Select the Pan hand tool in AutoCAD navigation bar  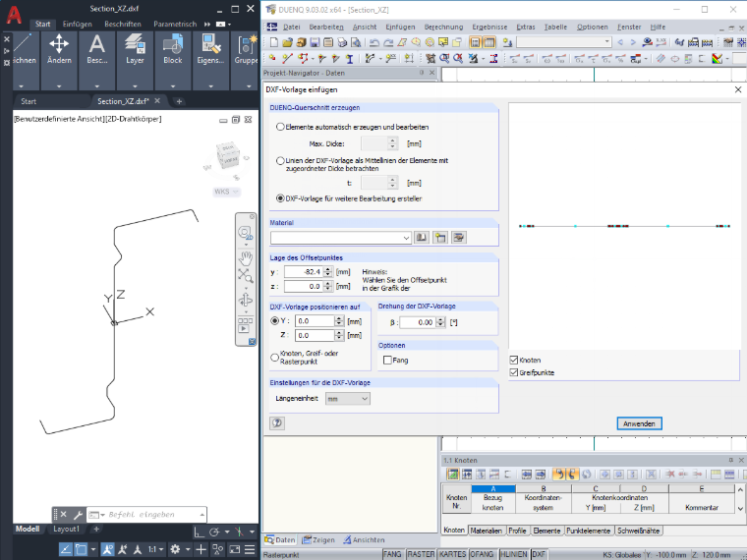click(246, 258)
